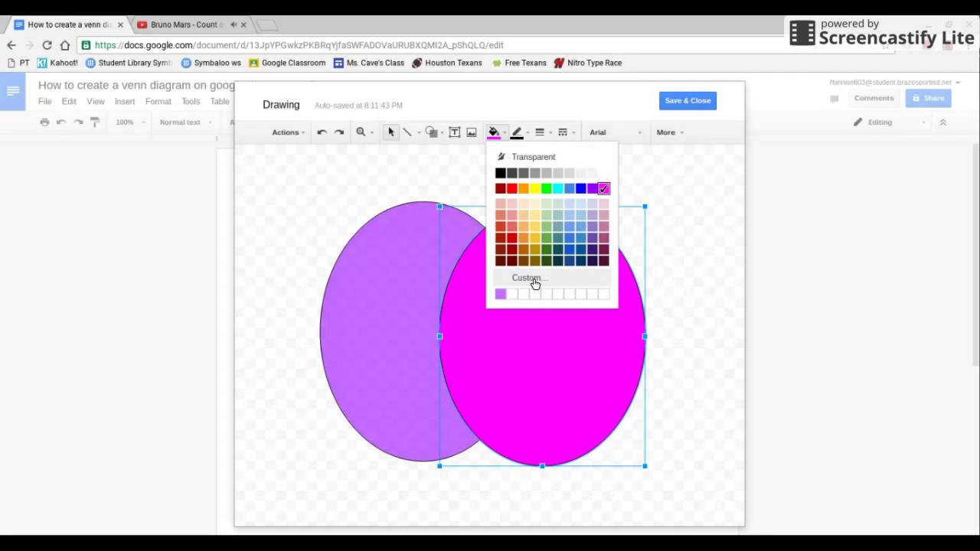Undo in the Drawing toolbar
Image resolution: width=980 pixels, height=551 pixels.
[322, 132]
